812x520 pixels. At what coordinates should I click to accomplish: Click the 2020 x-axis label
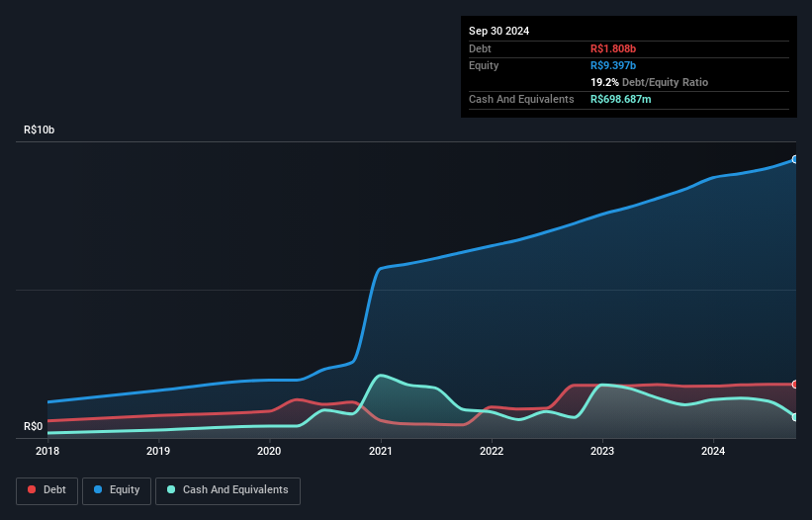(269, 451)
